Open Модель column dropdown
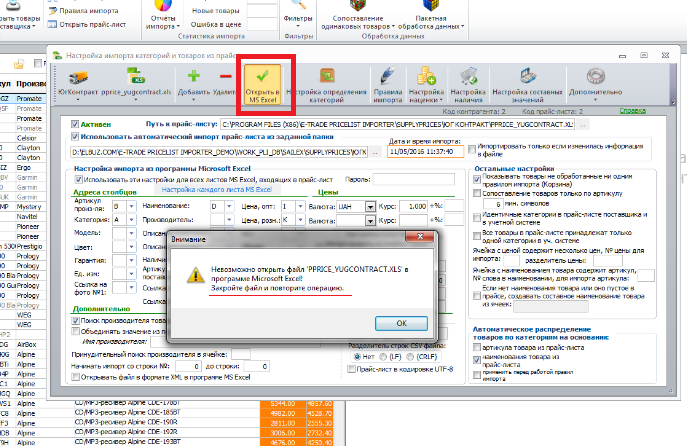 131,234
